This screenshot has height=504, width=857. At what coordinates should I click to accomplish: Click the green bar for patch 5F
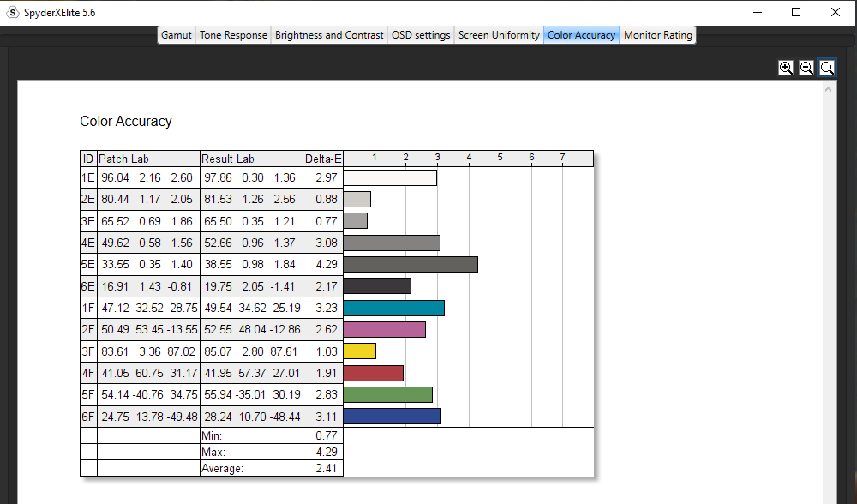coord(388,394)
